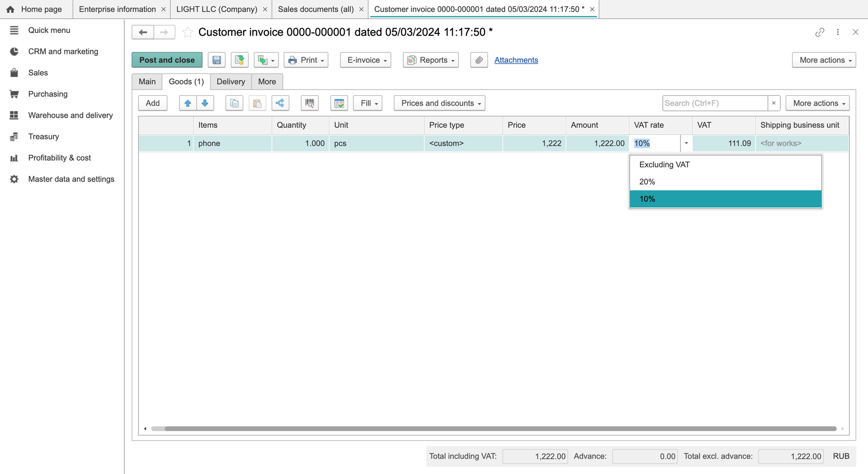Open the generate-based-on icon dropdown

point(266,60)
